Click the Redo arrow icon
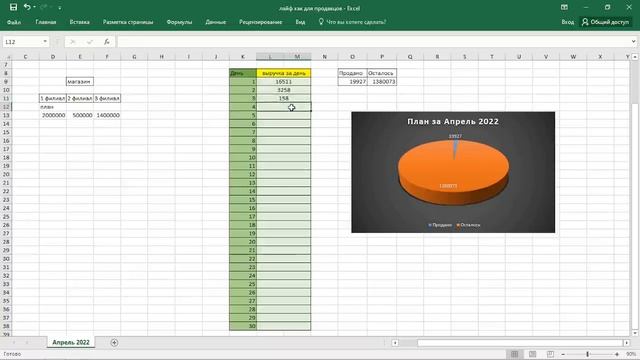This screenshot has height=360, width=640. [x=44, y=7]
